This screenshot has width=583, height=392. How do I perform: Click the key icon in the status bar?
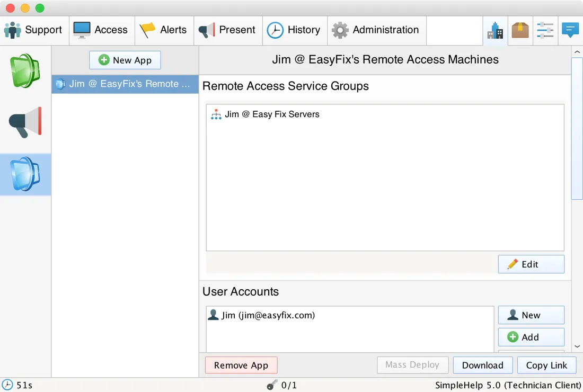point(272,385)
